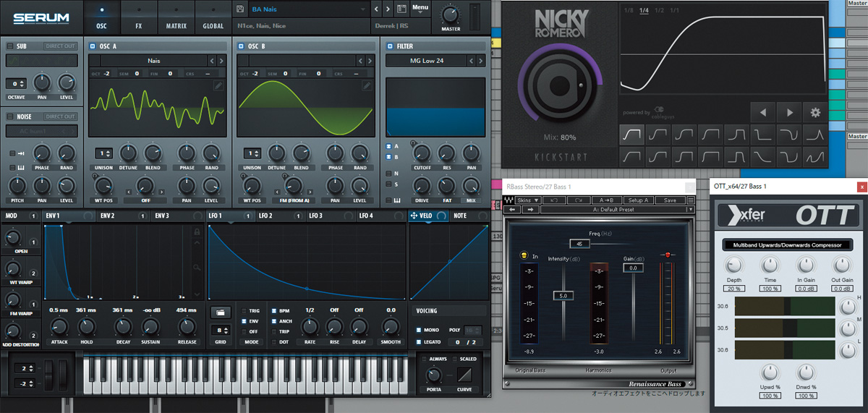Click the RBass Freq value field 45
The image size is (868, 413).
(x=579, y=244)
